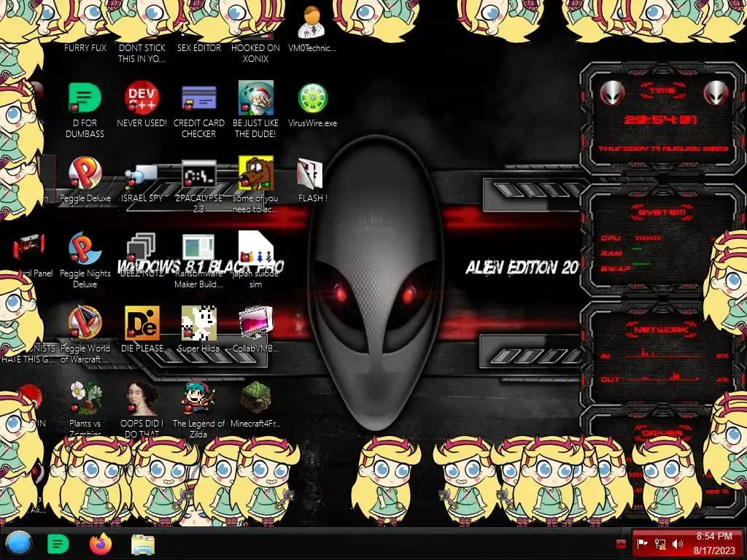The height and width of the screenshot is (560, 747).
Task: Select the SEX EDITOR icon label
Action: coord(199,47)
